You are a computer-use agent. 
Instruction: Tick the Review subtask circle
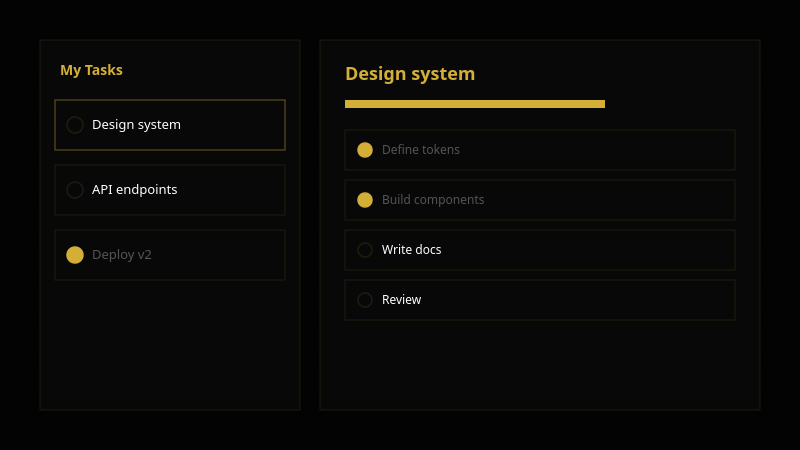365,300
